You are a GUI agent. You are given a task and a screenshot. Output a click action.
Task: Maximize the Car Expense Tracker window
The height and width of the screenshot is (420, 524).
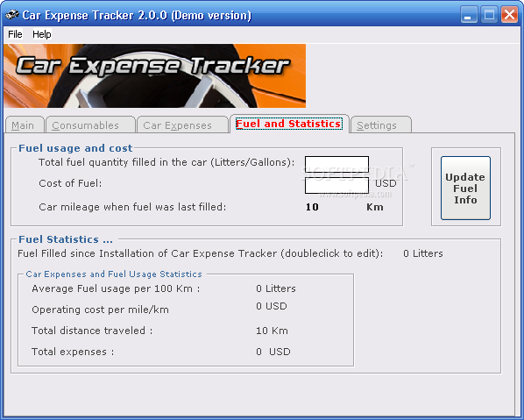point(489,15)
